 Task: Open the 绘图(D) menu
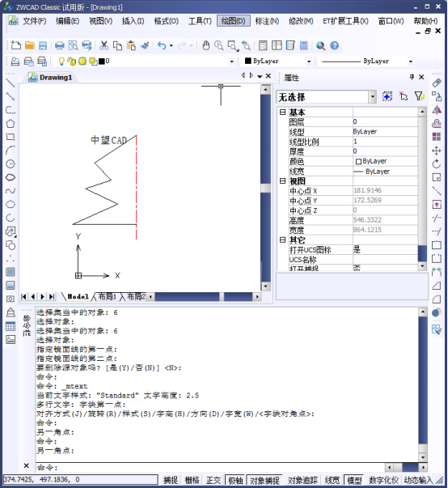234,21
